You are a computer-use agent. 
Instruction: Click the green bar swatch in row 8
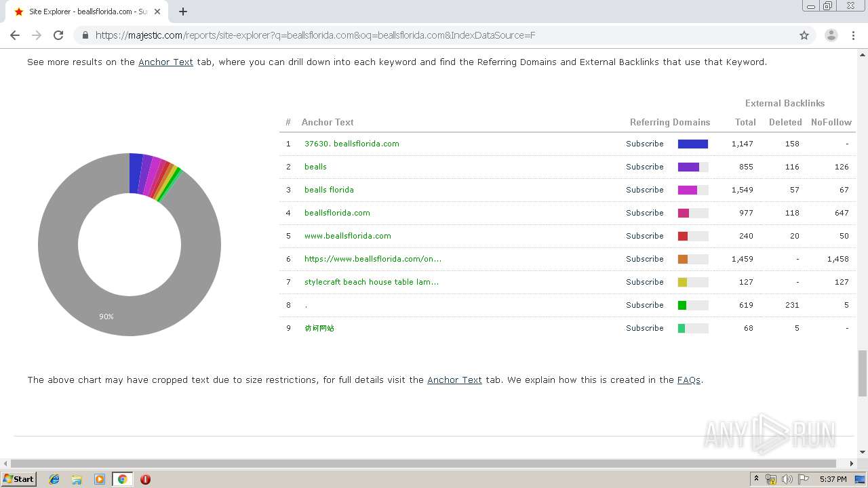(x=682, y=305)
